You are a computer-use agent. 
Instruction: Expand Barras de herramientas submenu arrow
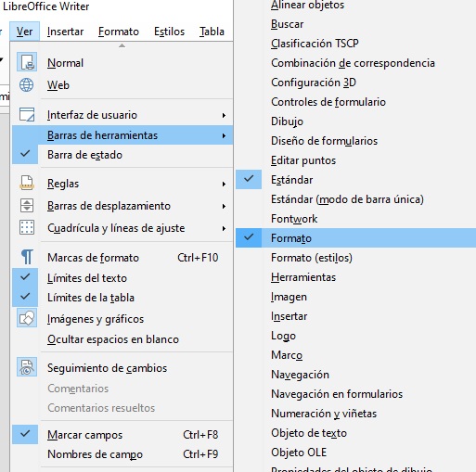pyautogui.click(x=224, y=135)
